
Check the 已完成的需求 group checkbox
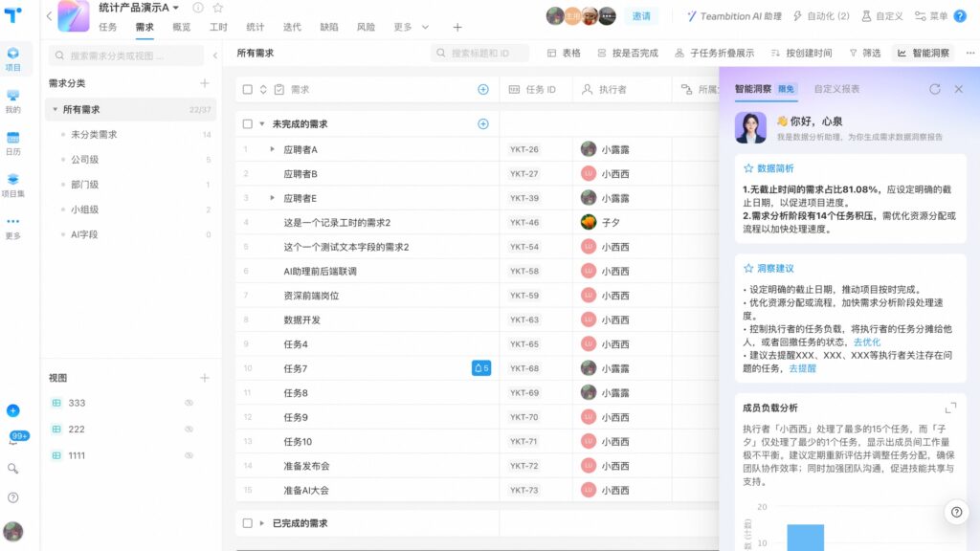(248, 523)
